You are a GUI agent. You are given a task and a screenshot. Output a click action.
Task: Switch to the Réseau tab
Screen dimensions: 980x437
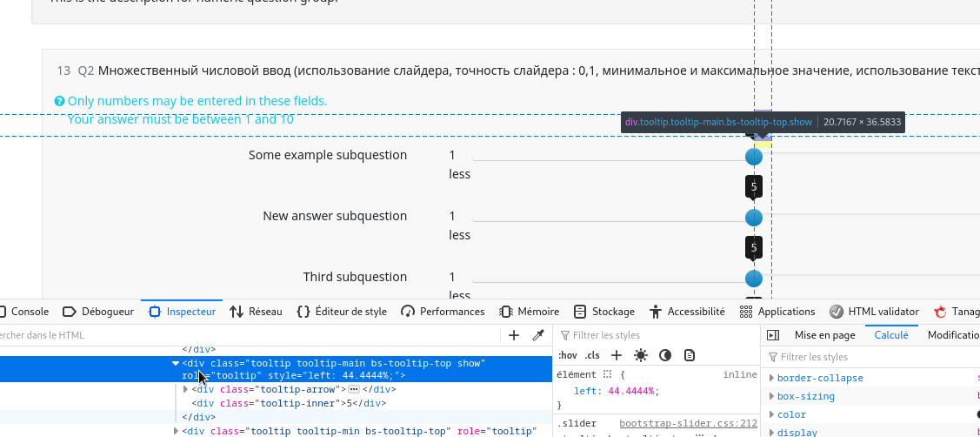click(x=256, y=312)
